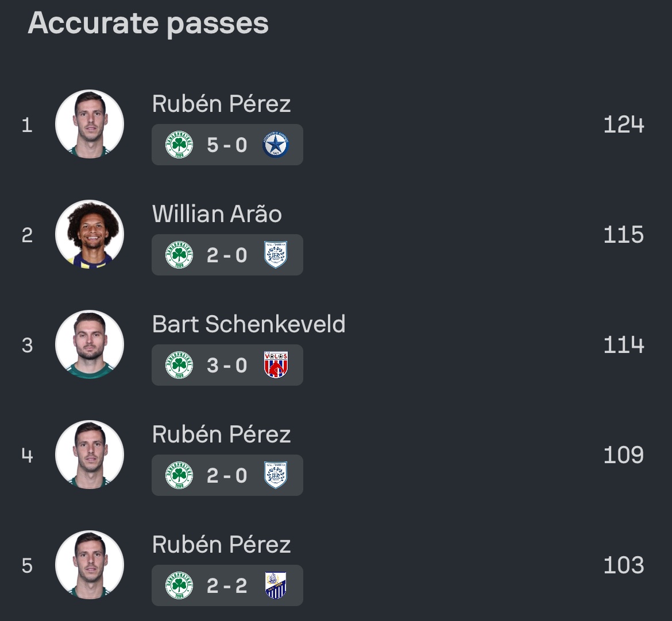Screen dimensions: 672x621
Task: Click the Panathinaikos crest in the 2-2 match
Action: coord(179,585)
